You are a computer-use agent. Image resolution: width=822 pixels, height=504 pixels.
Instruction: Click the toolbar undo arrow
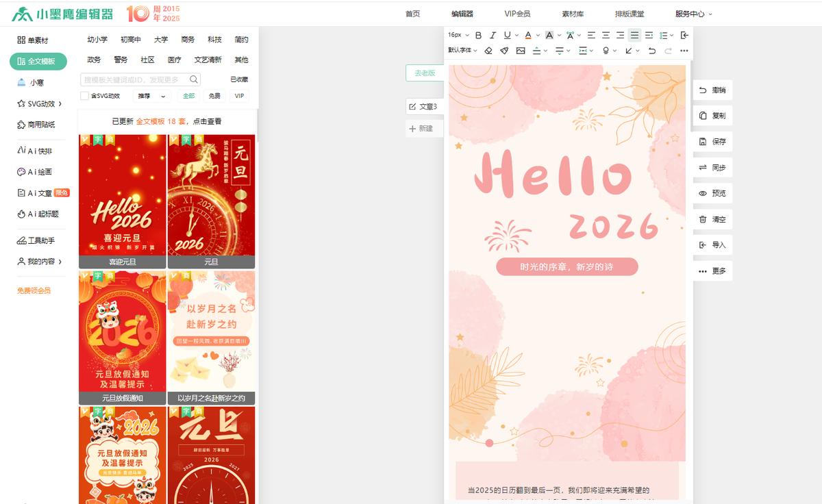[x=651, y=51]
